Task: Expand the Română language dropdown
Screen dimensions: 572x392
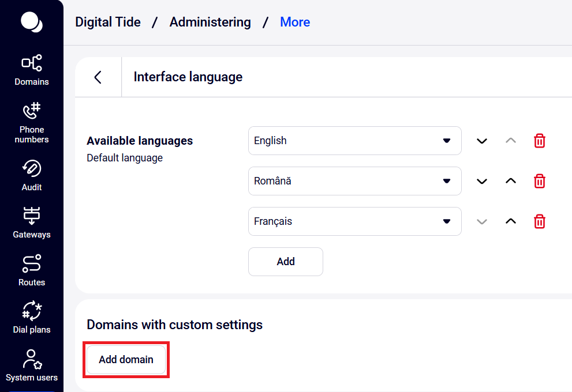Action: point(354,181)
